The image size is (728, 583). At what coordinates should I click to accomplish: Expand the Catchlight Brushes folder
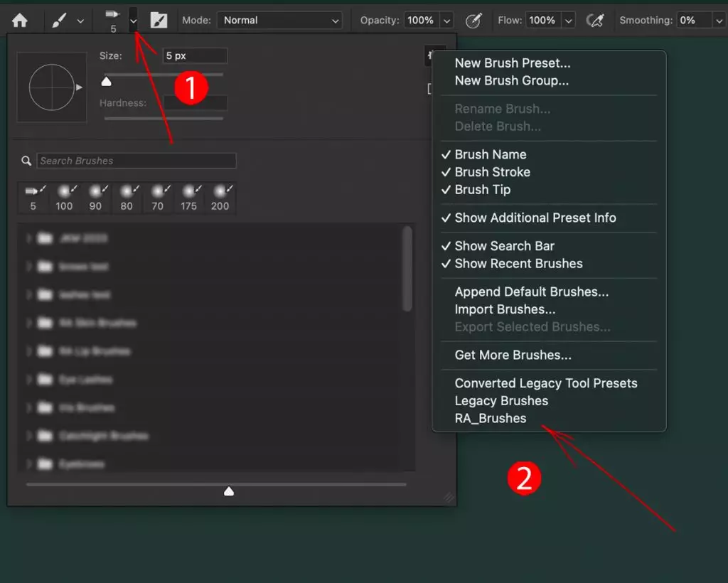[28, 436]
